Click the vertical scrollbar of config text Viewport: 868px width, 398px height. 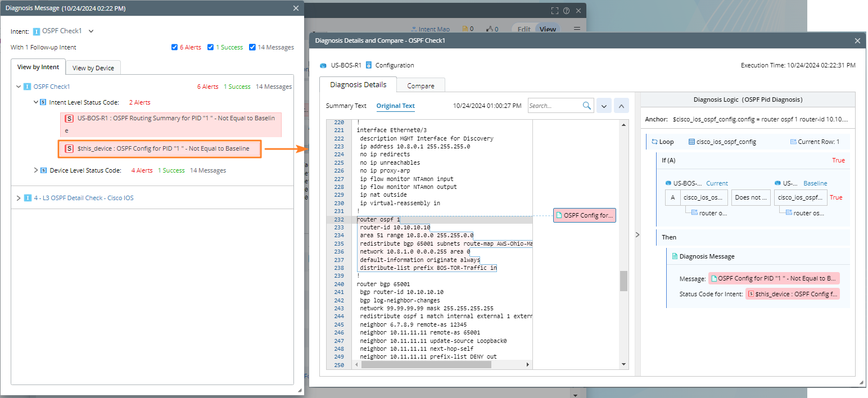623,281
